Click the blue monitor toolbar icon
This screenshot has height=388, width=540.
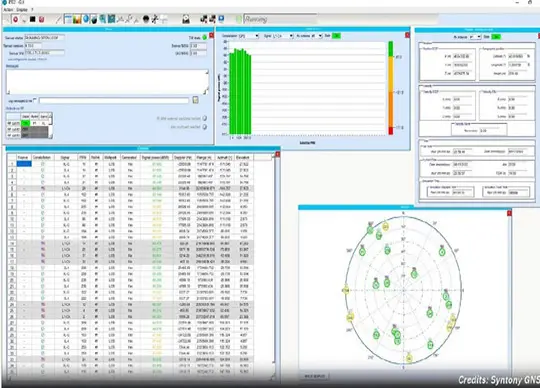click(x=221, y=19)
